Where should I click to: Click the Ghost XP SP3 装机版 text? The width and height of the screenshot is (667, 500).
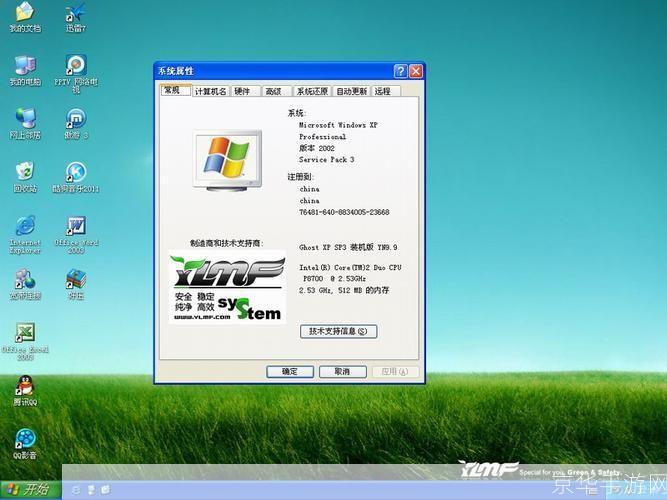tap(348, 247)
